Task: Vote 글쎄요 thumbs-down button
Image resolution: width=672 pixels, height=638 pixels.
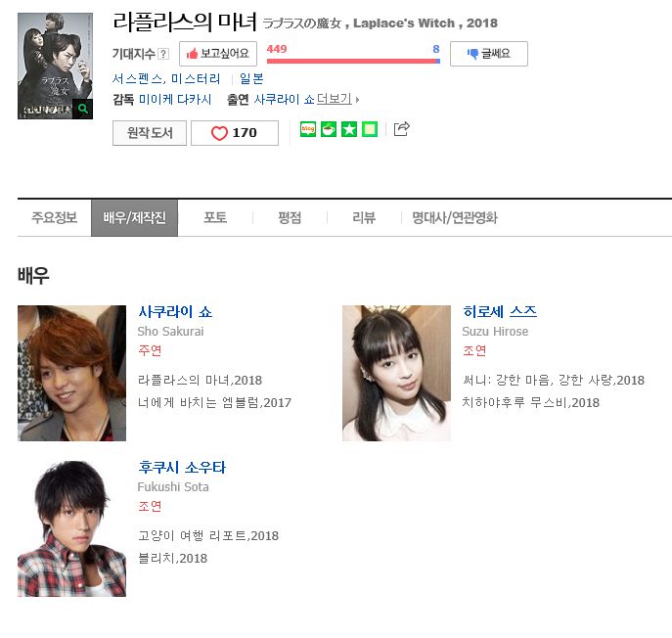Action: 488,54
